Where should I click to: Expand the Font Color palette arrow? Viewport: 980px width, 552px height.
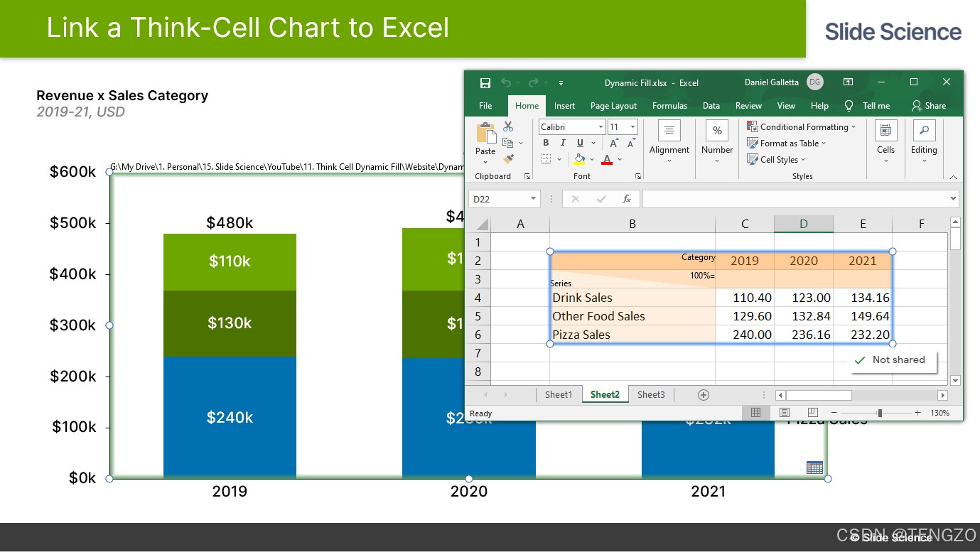click(x=620, y=159)
